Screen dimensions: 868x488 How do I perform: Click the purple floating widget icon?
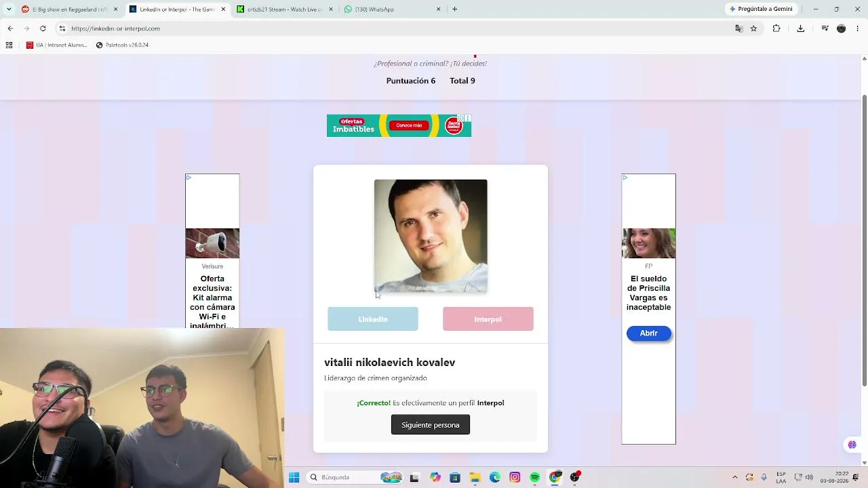click(x=852, y=445)
